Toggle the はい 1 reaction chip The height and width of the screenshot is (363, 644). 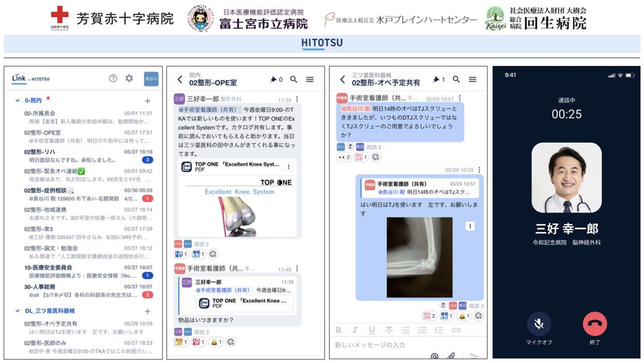(181, 254)
